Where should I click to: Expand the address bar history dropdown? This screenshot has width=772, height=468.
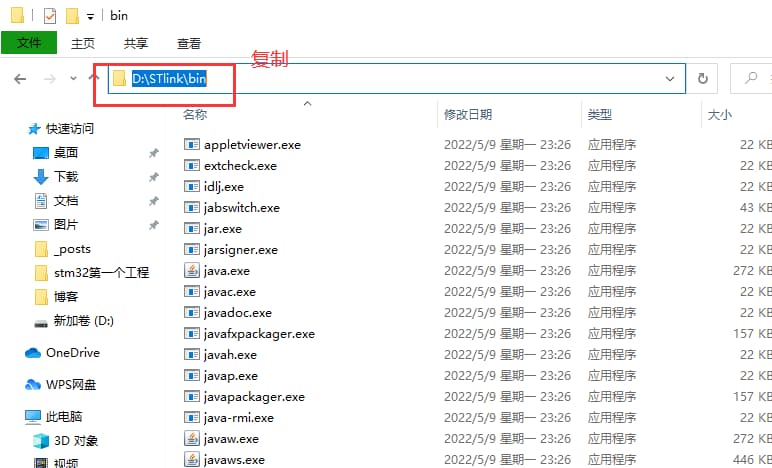click(x=670, y=79)
